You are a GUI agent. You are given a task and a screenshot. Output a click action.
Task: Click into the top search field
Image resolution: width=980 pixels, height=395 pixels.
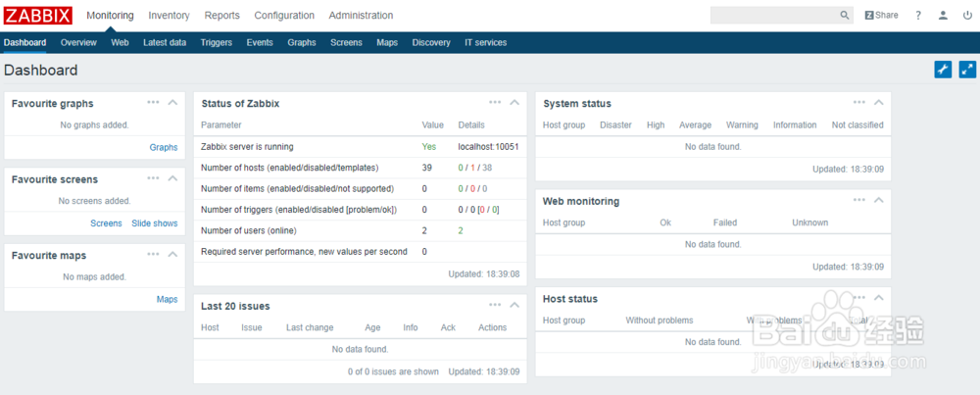(773, 16)
